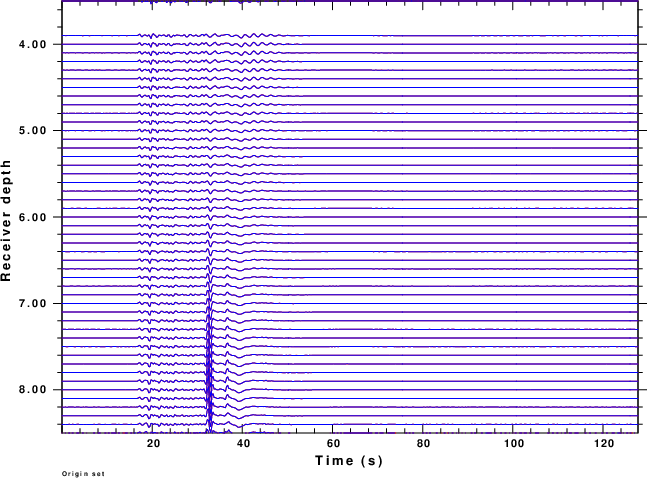Click the time axis tick label 60
Viewport: 647px width, 478px height.
(x=333, y=444)
